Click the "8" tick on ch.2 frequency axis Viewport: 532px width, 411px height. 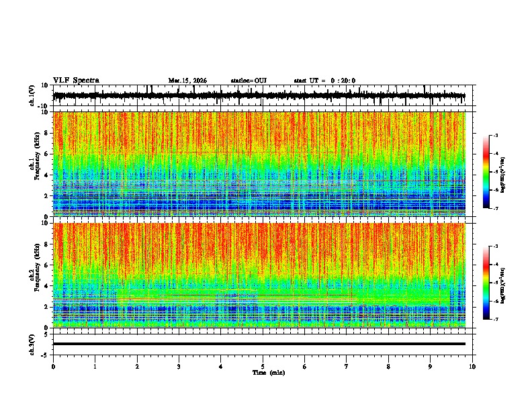coord(47,244)
